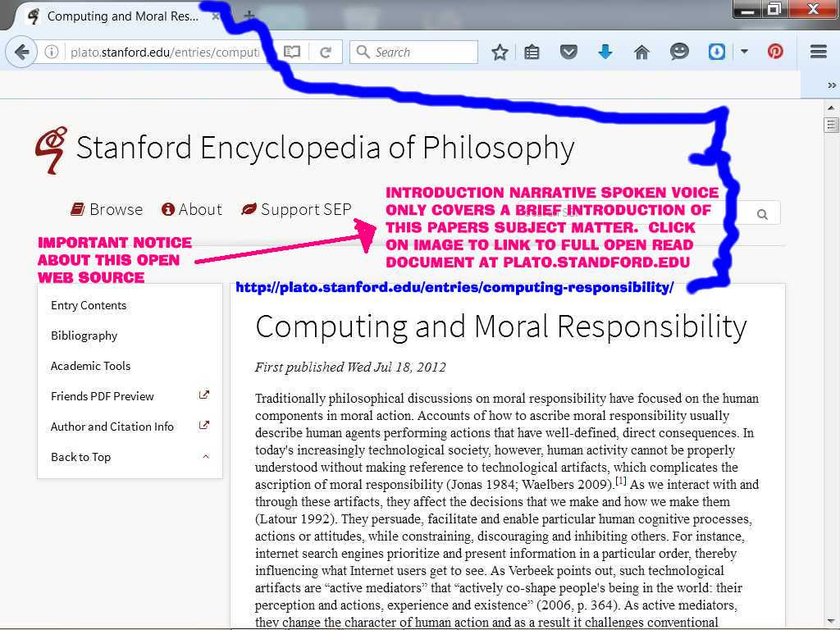The image size is (840, 630).
Task: Open the Firefox hamburger menu
Action: click(818, 52)
